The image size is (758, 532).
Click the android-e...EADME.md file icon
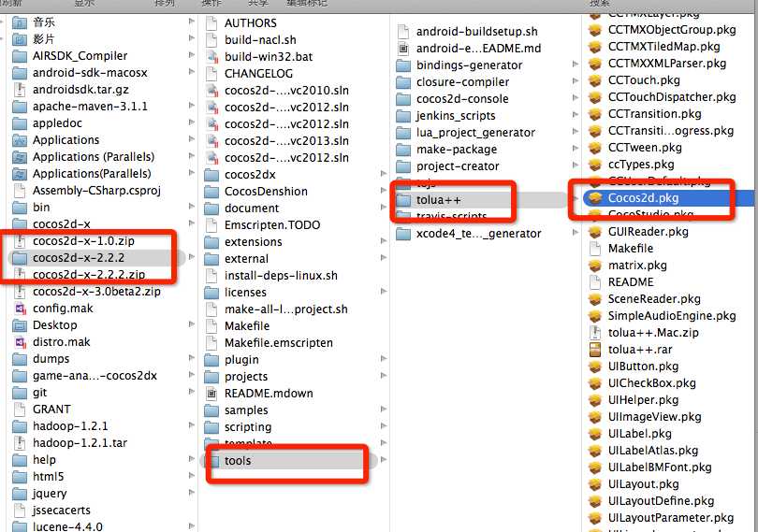(x=403, y=49)
